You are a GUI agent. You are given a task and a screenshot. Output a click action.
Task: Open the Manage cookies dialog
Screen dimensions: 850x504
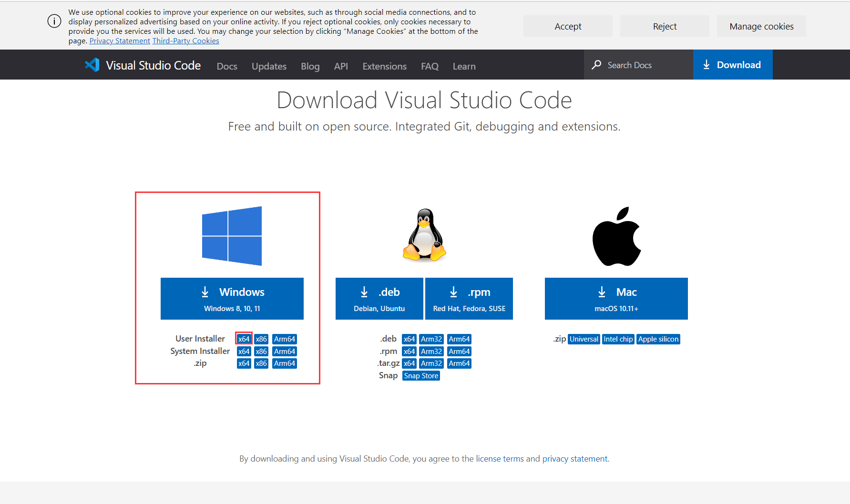[x=761, y=26]
